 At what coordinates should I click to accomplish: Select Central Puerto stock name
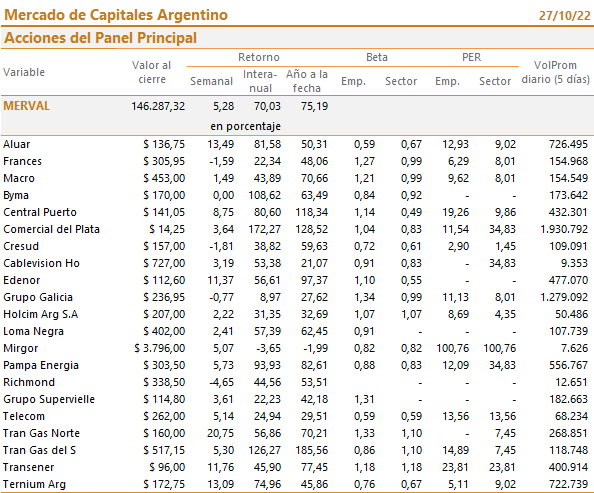point(40,212)
